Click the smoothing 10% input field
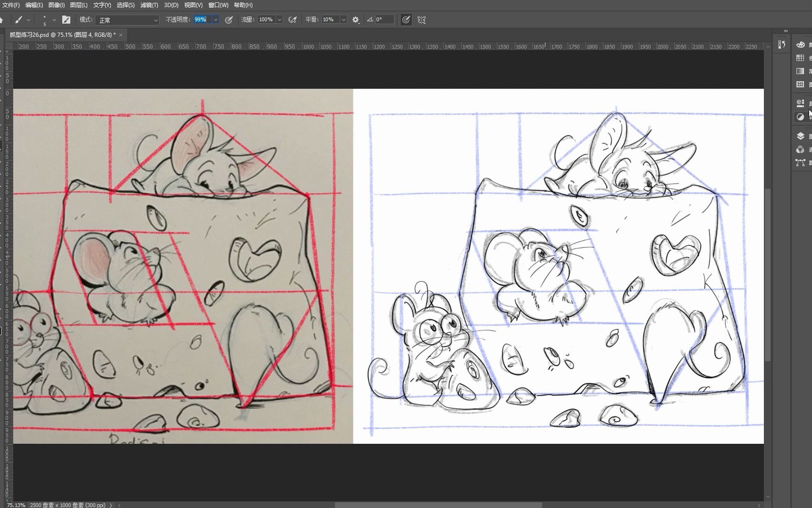Image resolution: width=812 pixels, height=508 pixels. pyautogui.click(x=330, y=20)
